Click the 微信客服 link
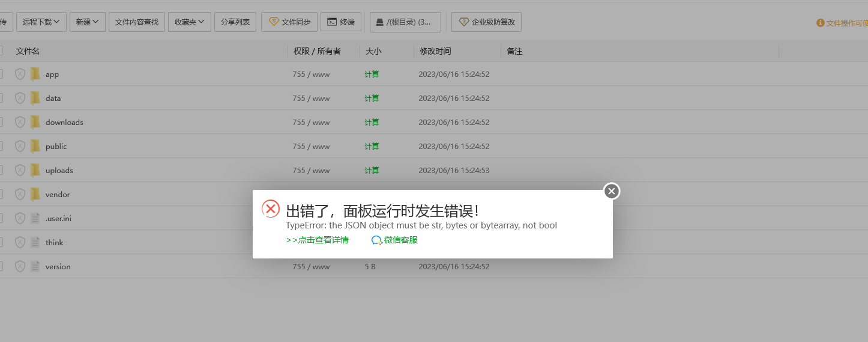Image resolution: width=868 pixels, height=342 pixels. click(400, 240)
